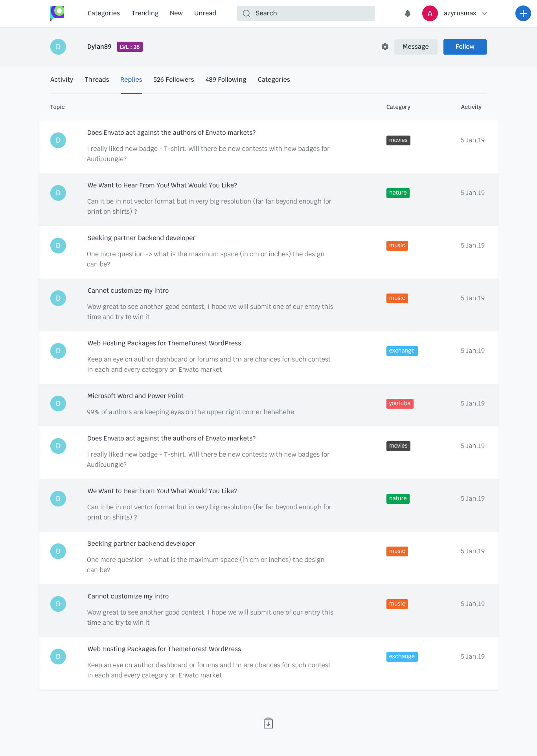
Task: Expand the azyrusmax account dropdown
Action: pyautogui.click(x=484, y=13)
